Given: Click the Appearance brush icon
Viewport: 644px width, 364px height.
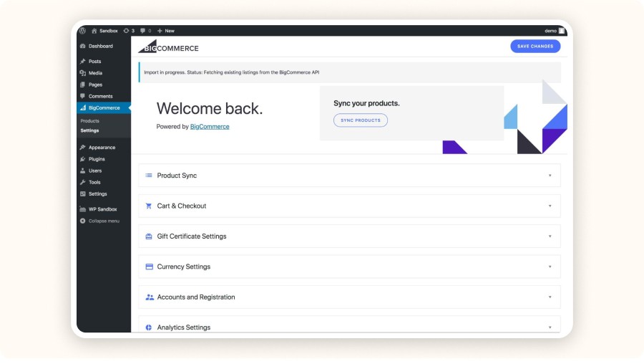Looking at the screenshot, I should 83,147.
